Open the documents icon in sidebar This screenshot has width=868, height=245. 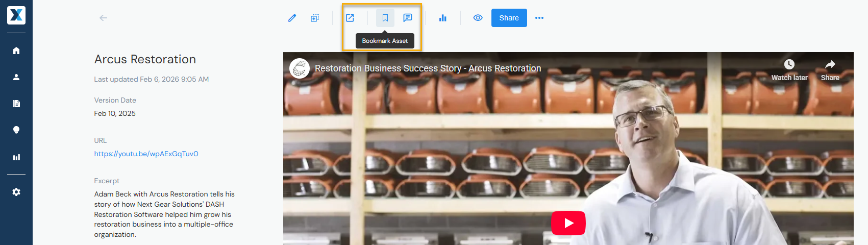pyautogui.click(x=16, y=104)
